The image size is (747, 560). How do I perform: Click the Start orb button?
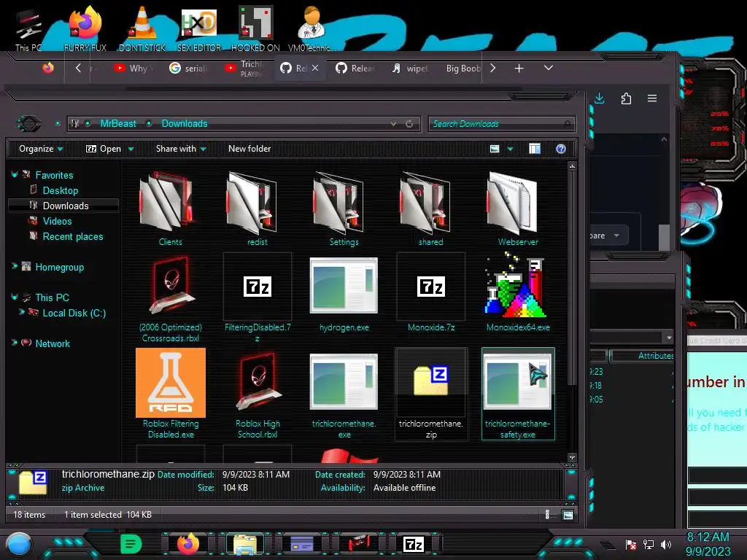point(19,545)
